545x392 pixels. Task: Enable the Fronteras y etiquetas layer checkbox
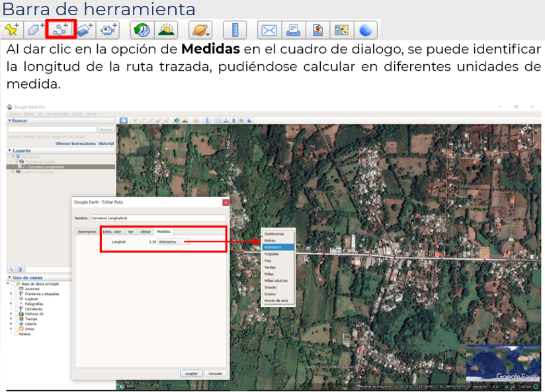click(17, 294)
